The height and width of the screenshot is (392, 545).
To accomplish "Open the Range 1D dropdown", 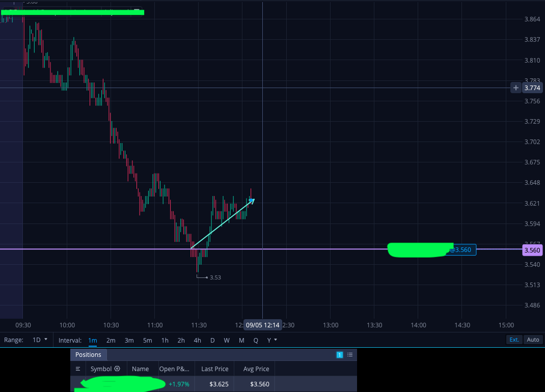I will (40, 340).
